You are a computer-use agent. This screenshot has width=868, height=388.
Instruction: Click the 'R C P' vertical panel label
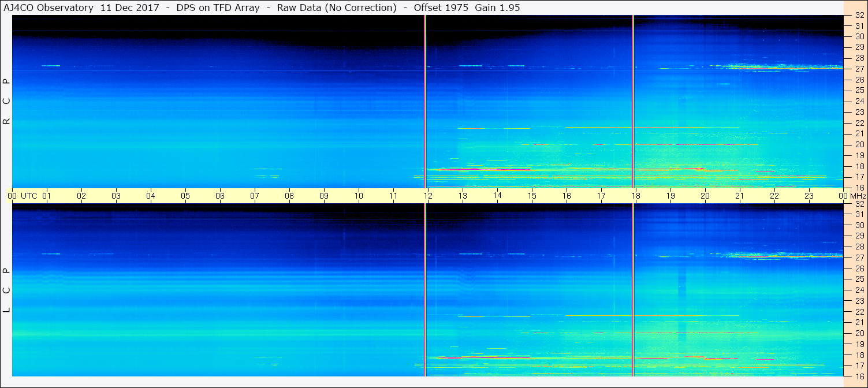(7, 102)
